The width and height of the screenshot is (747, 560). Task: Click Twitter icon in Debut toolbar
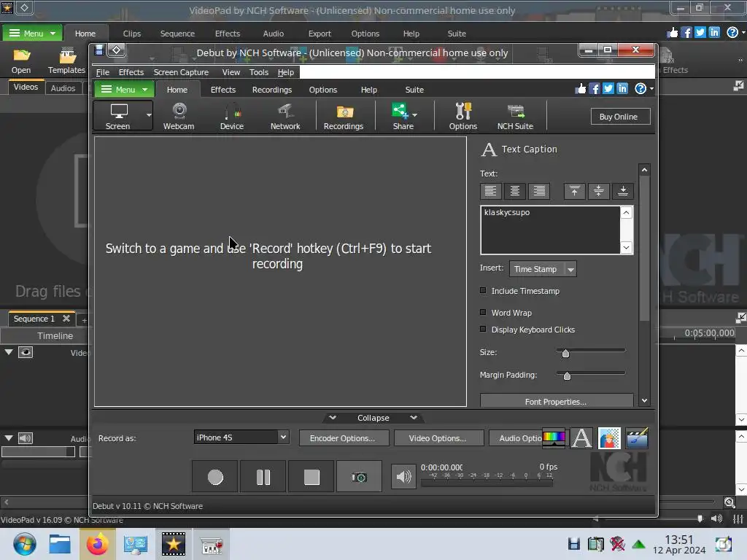click(608, 88)
